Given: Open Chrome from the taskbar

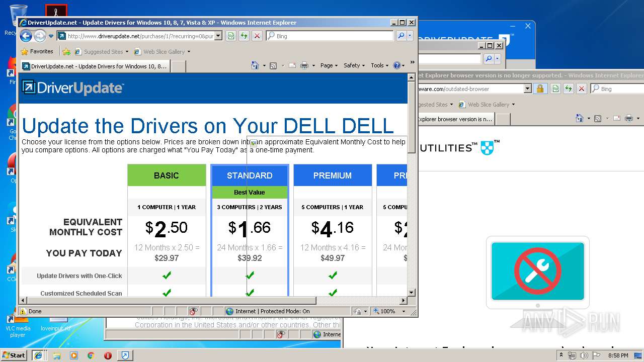Looking at the screenshot, I should click(x=91, y=355).
